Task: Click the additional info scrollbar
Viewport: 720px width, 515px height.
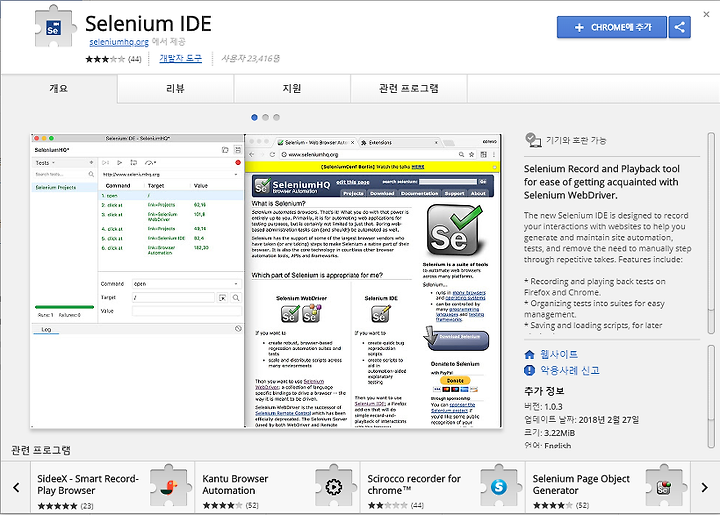Action: pos(711,397)
